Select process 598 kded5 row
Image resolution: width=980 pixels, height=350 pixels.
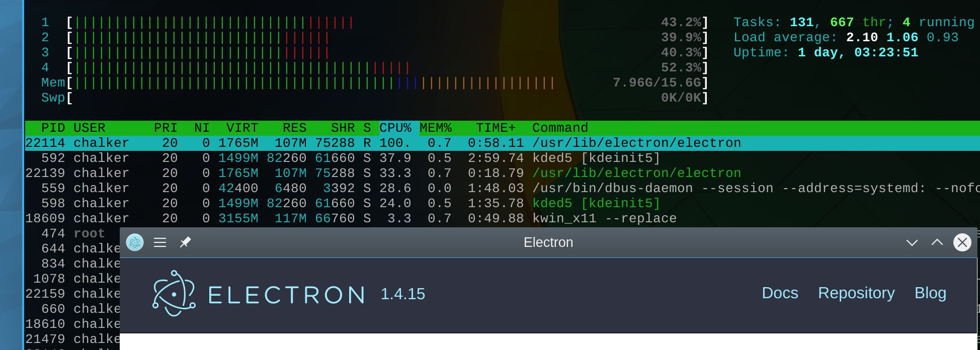click(503, 203)
